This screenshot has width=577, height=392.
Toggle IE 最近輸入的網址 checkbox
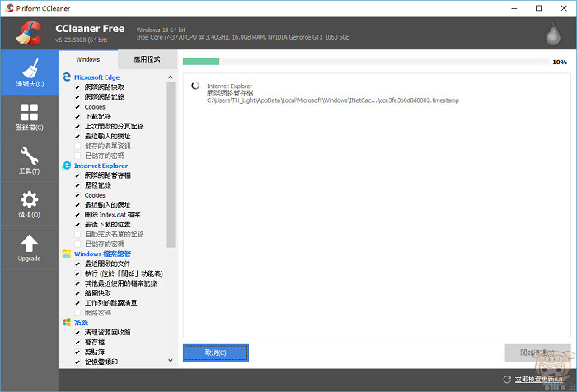click(x=77, y=205)
